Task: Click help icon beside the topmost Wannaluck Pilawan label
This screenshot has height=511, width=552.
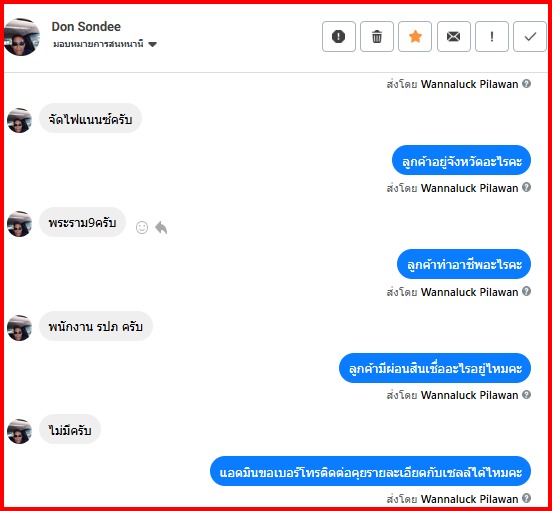Action: [526, 84]
